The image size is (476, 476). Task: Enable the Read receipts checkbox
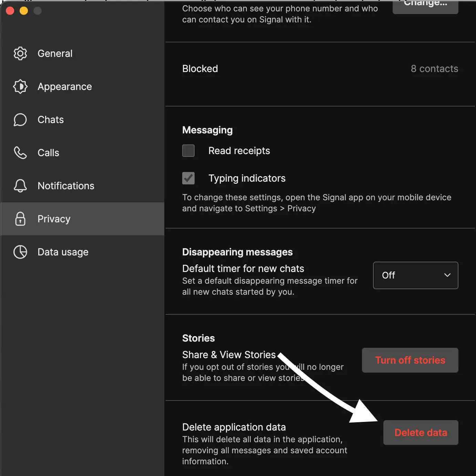pyautogui.click(x=188, y=151)
